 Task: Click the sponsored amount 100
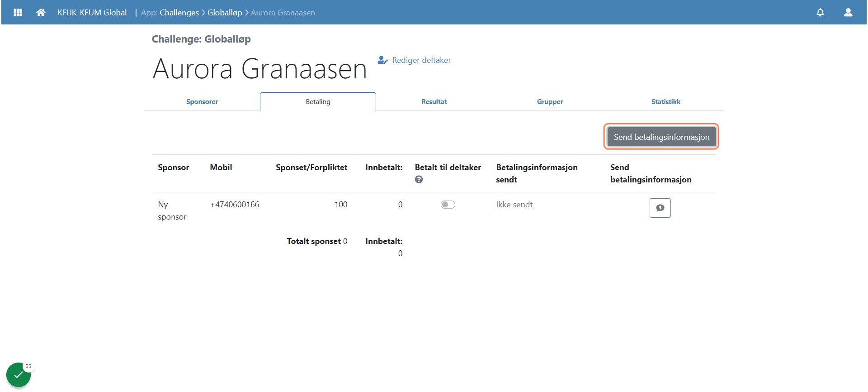click(x=341, y=205)
